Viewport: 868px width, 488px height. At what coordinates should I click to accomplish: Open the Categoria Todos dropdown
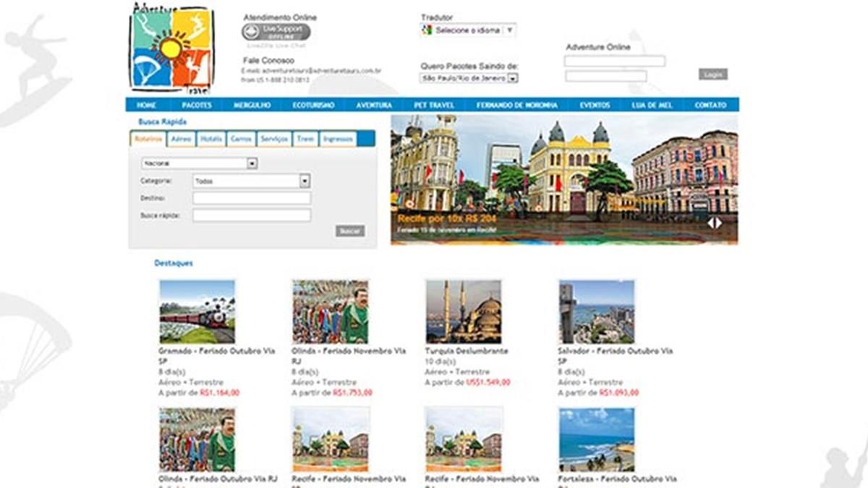[252, 181]
